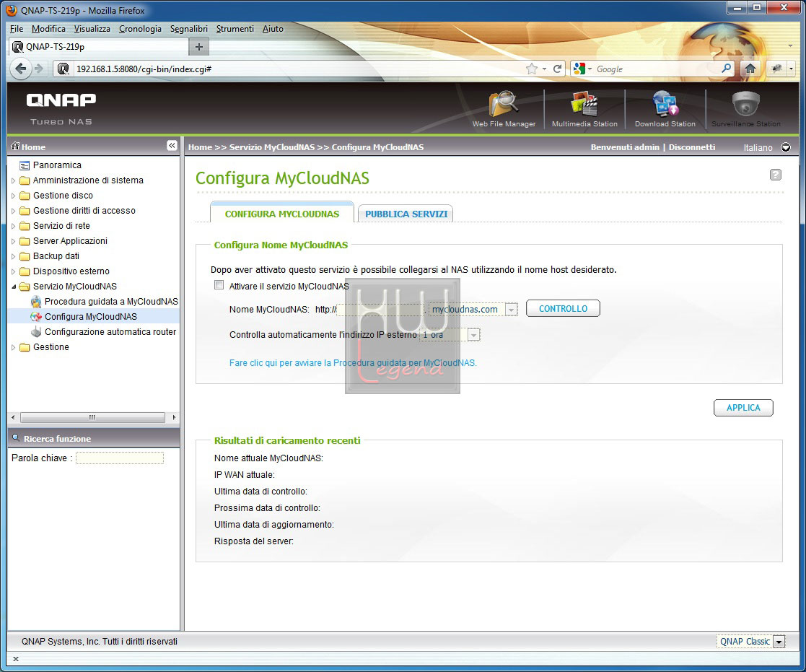Image resolution: width=806 pixels, height=672 pixels.
Task: Open the Italiano language dropdown
Action: point(786,147)
